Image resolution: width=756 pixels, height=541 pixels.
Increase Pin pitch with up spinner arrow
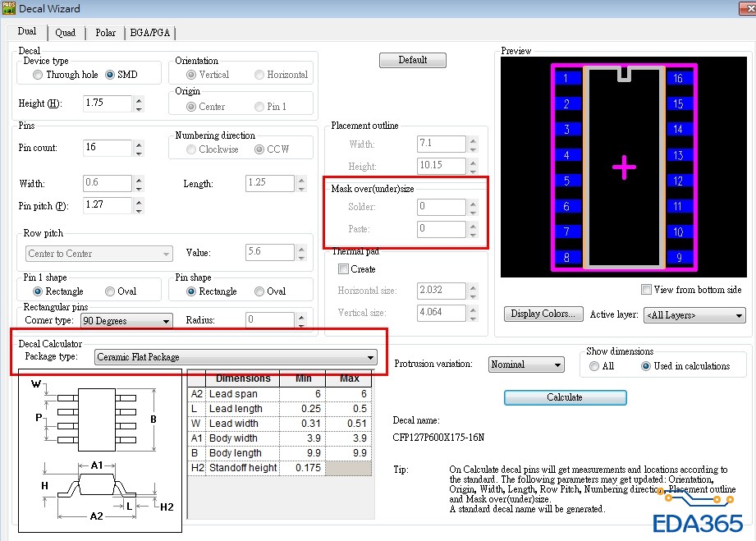[139, 201]
